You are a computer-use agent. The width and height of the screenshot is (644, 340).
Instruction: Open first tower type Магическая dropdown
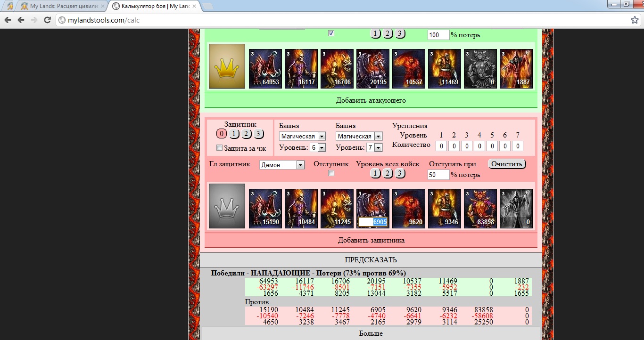click(x=302, y=136)
